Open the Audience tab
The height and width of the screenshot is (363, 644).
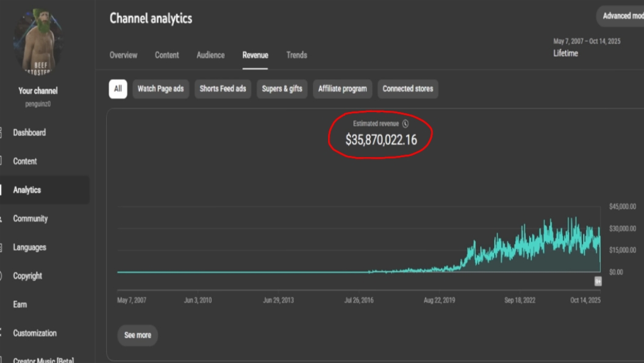tap(210, 55)
